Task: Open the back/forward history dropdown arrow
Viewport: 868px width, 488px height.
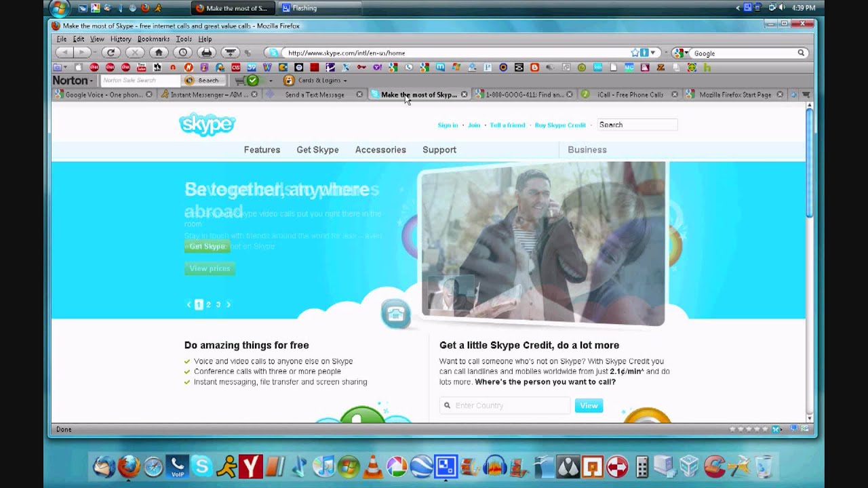Action: (x=96, y=52)
